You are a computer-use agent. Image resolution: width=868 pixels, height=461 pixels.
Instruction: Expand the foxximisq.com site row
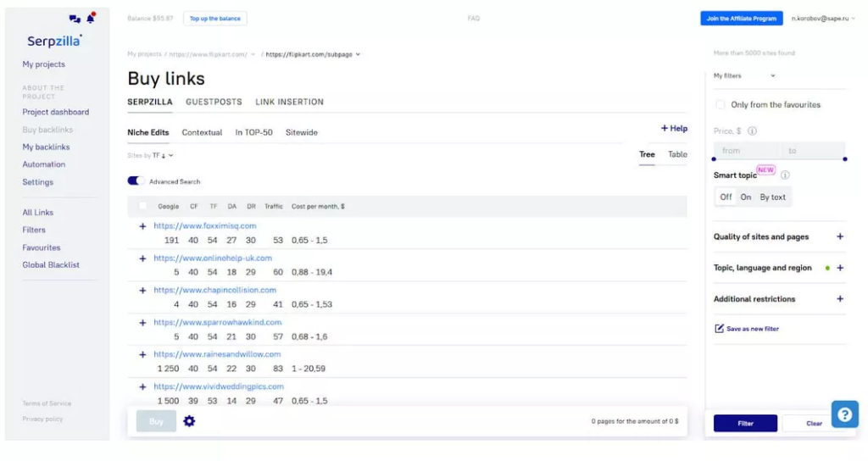tap(142, 226)
